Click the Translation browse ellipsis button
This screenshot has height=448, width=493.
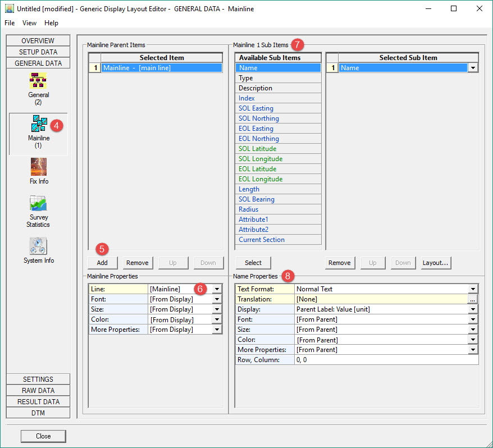tap(473, 299)
